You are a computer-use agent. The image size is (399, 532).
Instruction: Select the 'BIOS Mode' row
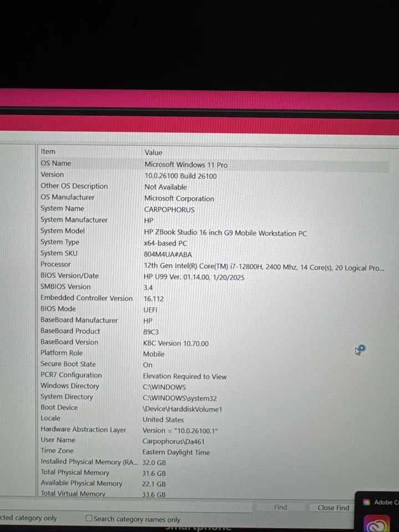[58, 309]
